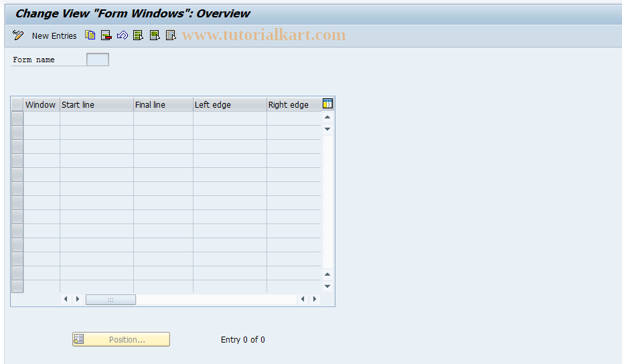Click into the Form name field

[98, 60]
